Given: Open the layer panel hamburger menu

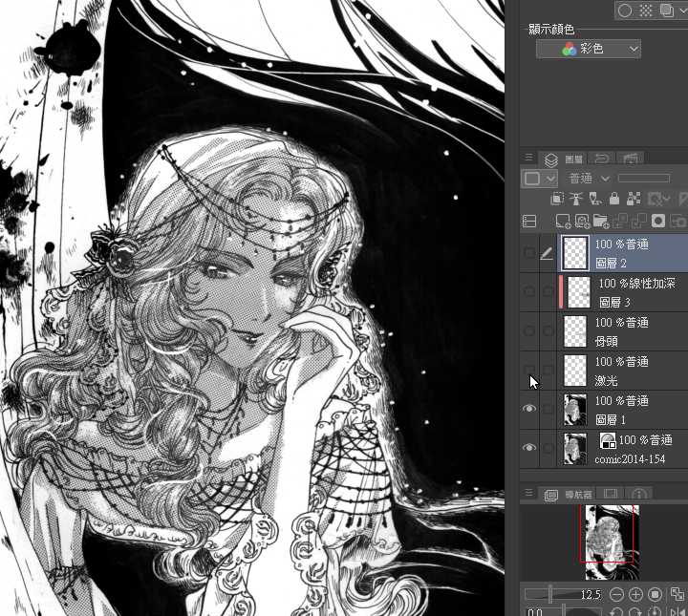Looking at the screenshot, I should pos(528,157).
